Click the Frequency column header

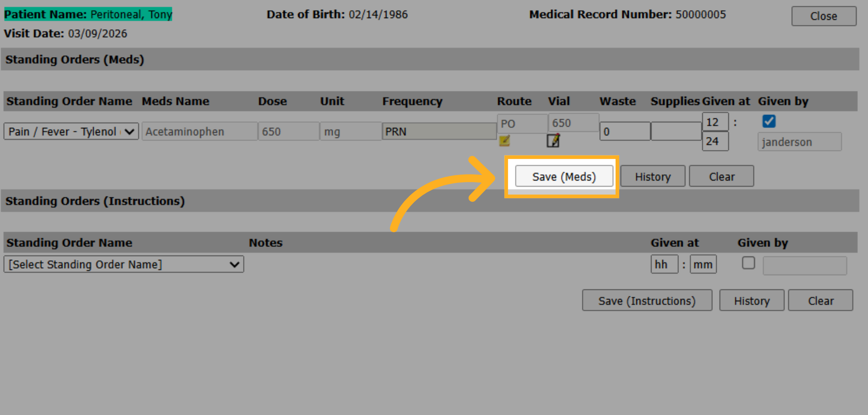pos(412,101)
